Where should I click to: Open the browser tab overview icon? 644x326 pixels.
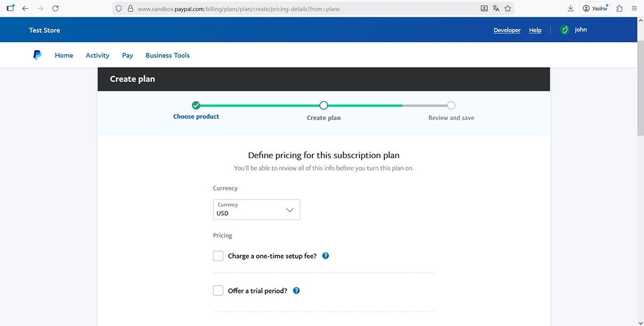click(10, 8)
